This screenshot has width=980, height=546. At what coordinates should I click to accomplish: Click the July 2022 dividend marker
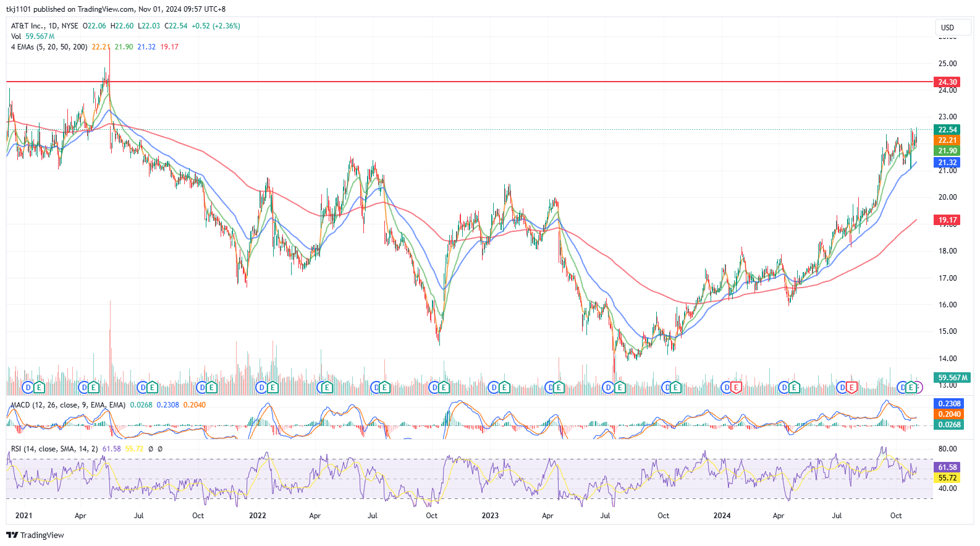(x=376, y=388)
